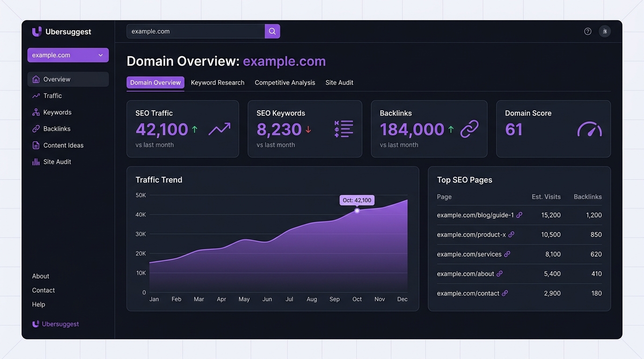Screen dimensions: 644x359
Task: Click the Jan label on chart axis
Action: 154,299
